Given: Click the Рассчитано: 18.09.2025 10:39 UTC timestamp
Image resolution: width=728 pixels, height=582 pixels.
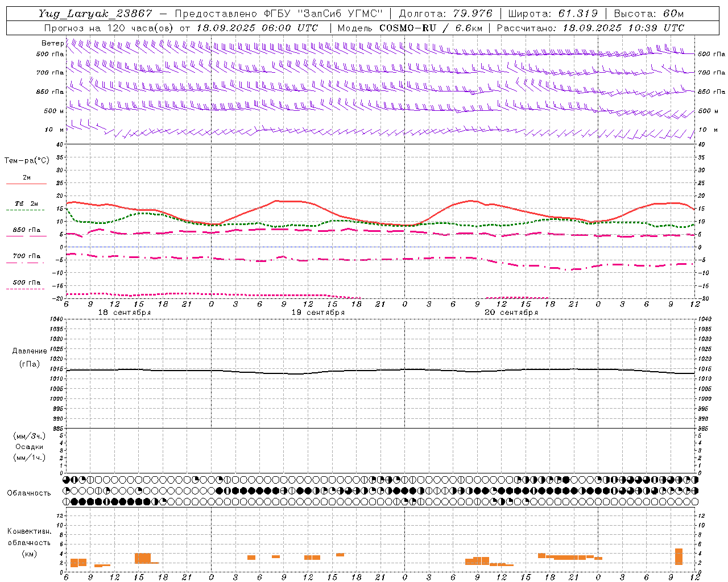Looking at the screenshot, I should pyautogui.click(x=591, y=28).
